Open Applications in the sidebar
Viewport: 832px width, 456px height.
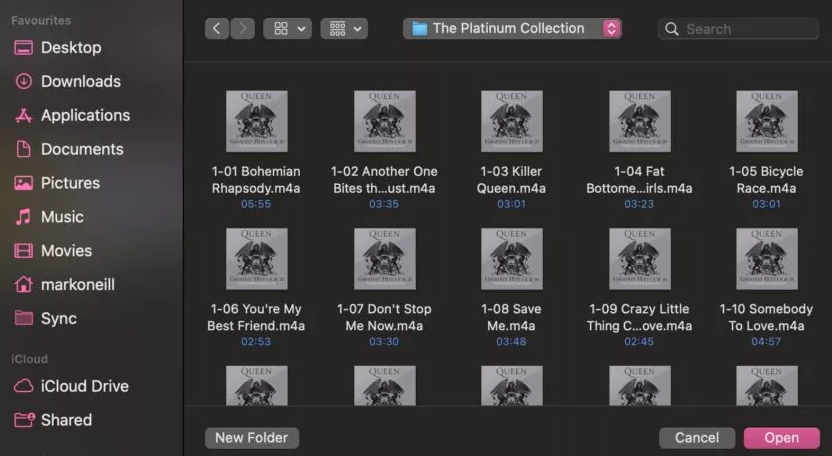(x=85, y=115)
